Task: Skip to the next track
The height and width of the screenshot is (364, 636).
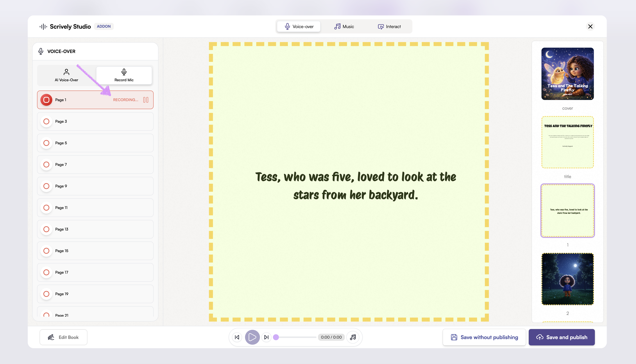Action: pos(266,337)
